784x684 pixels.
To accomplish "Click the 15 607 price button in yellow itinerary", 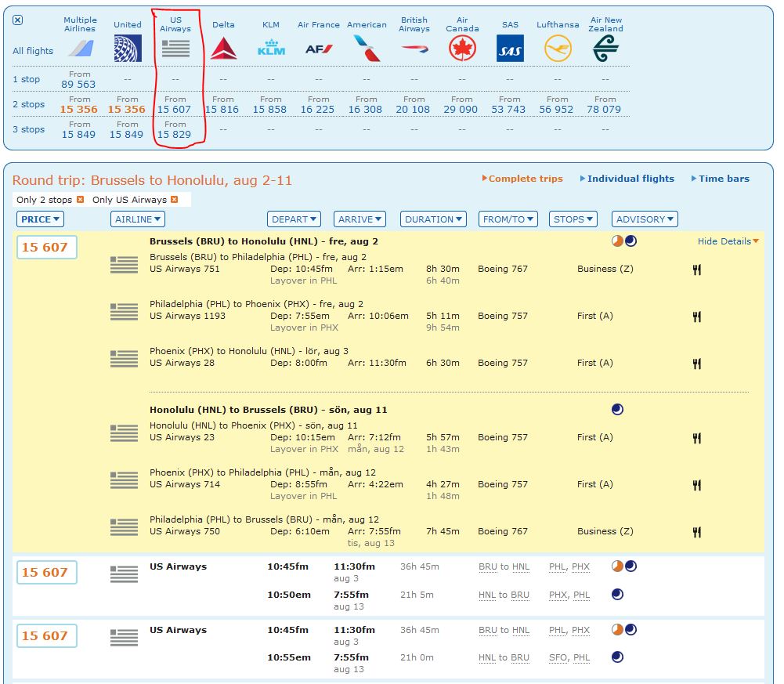I will (46, 248).
